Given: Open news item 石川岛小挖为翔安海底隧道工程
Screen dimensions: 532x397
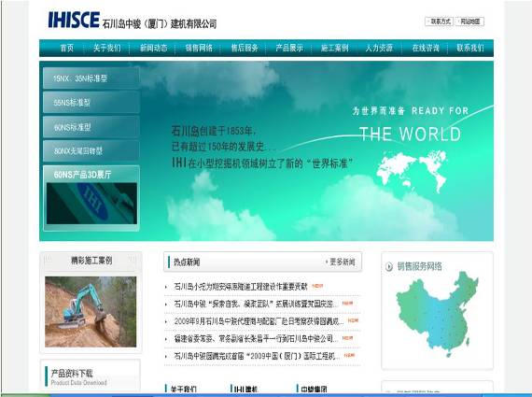Looking at the screenshot, I should (241, 287).
